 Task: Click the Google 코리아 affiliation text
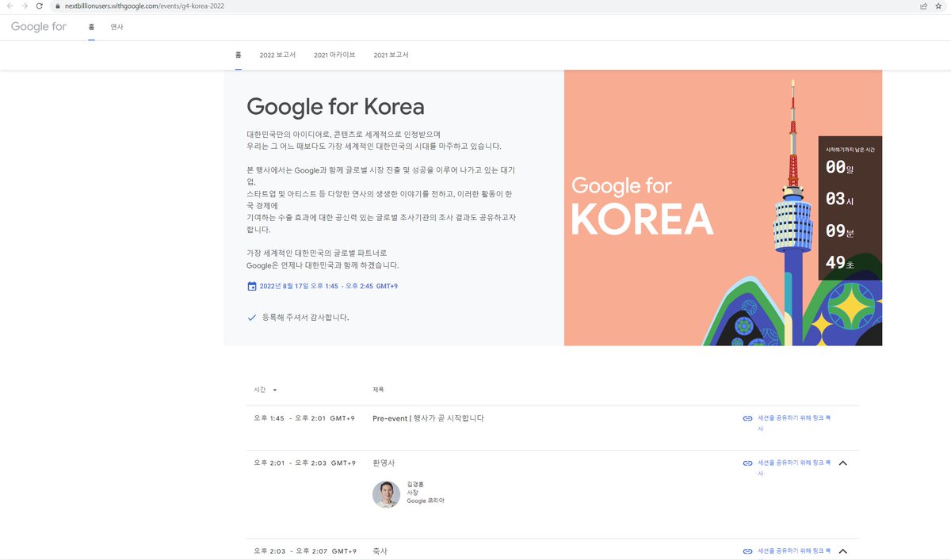426,501
